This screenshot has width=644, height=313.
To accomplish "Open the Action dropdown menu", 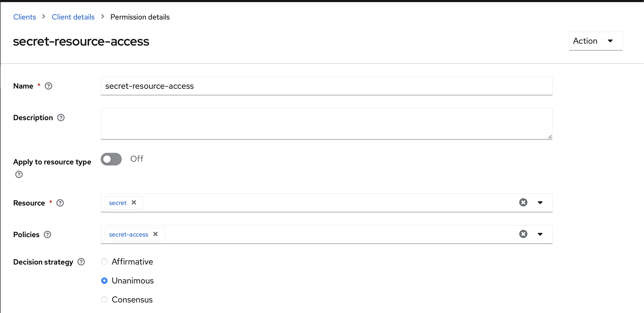I will point(596,41).
